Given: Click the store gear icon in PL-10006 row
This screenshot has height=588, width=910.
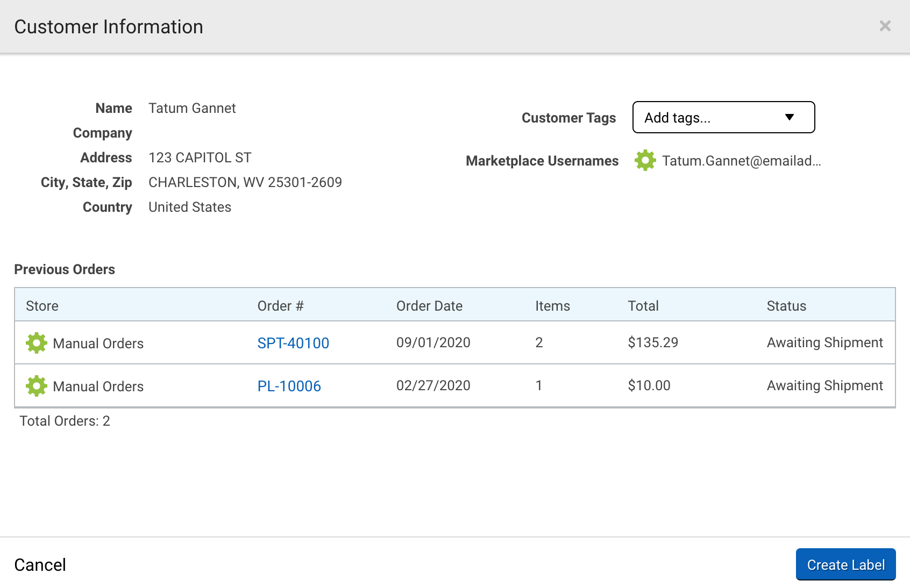Looking at the screenshot, I should point(36,386).
